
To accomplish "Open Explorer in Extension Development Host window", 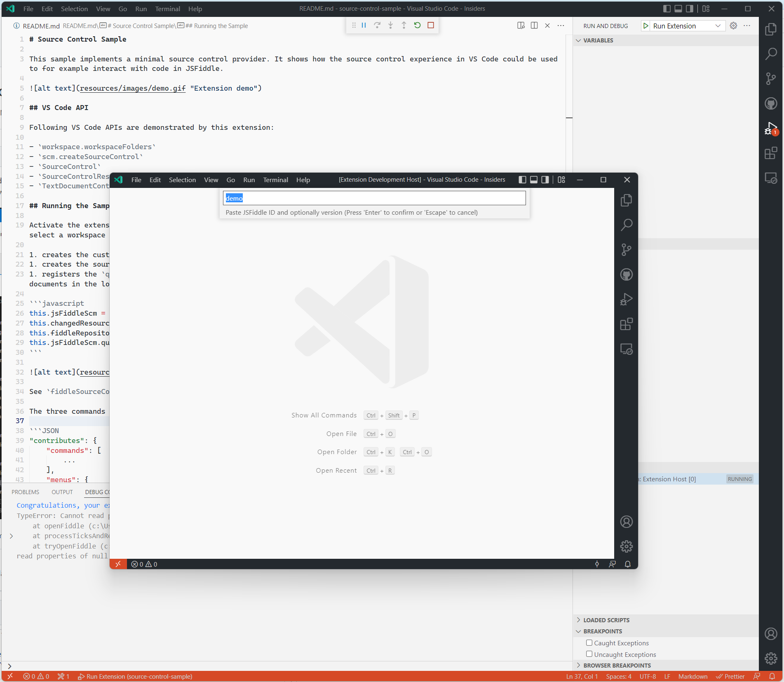I will click(x=626, y=200).
